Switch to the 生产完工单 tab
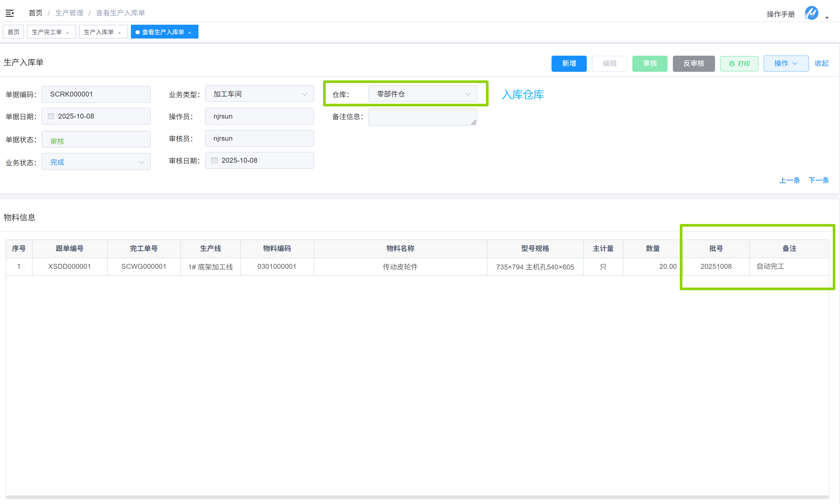Image resolution: width=840 pixels, height=504 pixels. pos(47,32)
